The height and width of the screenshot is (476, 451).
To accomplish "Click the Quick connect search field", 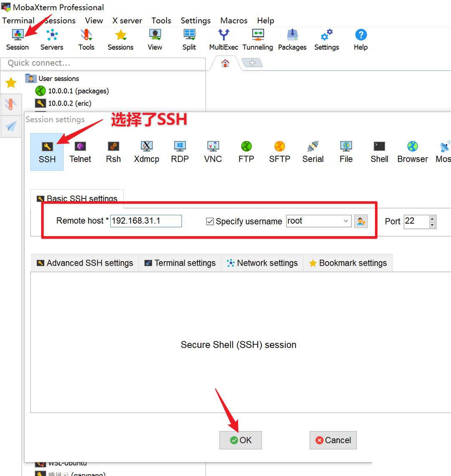I will point(103,63).
